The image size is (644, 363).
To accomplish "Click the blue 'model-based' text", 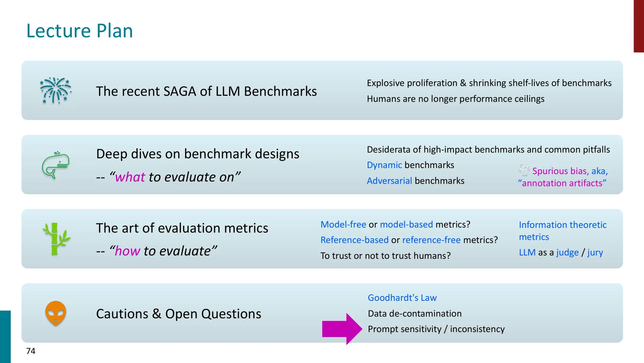I will [x=406, y=225].
